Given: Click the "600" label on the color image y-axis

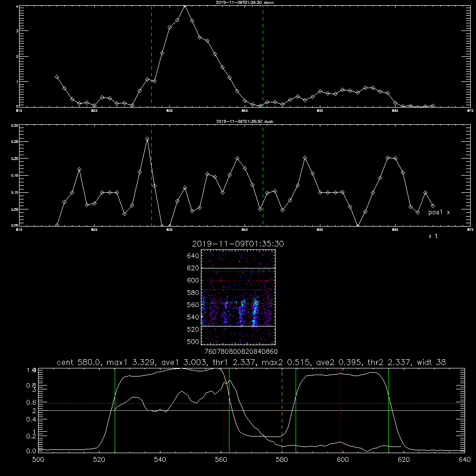Looking at the screenshot, I should pyautogui.click(x=193, y=280).
